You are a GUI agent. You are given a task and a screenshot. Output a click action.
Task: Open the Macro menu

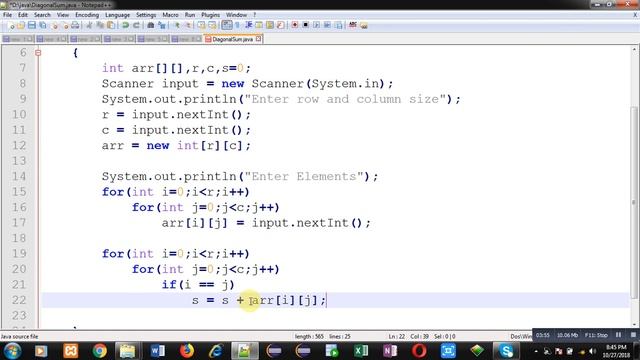tap(170, 15)
